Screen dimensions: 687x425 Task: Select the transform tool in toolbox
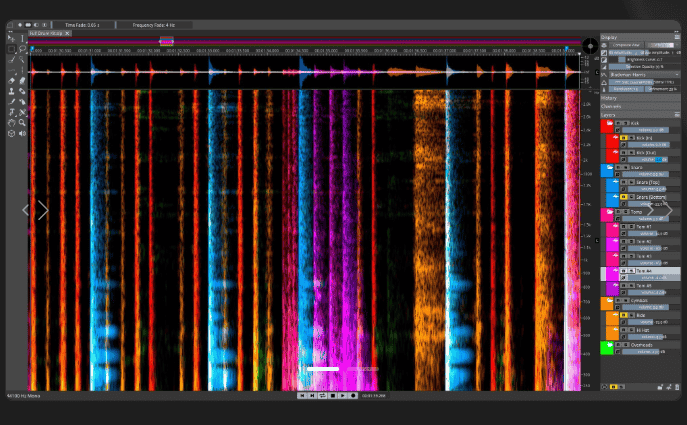point(12,112)
